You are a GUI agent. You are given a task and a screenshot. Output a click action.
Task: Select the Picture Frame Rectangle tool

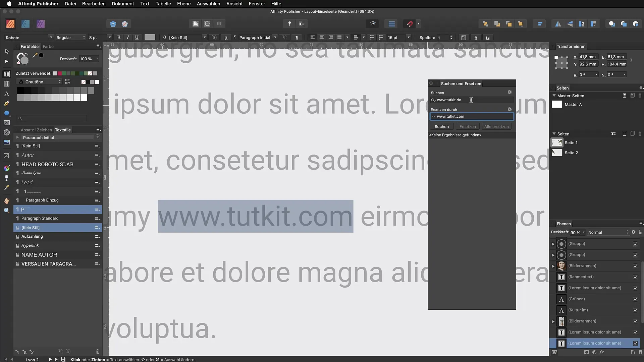pyautogui.click(x=6, y=123)
